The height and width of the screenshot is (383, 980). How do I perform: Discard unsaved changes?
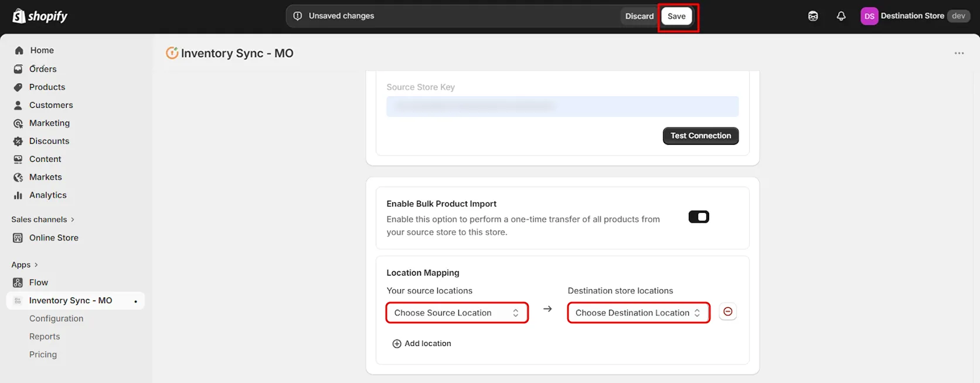(639, 16)
